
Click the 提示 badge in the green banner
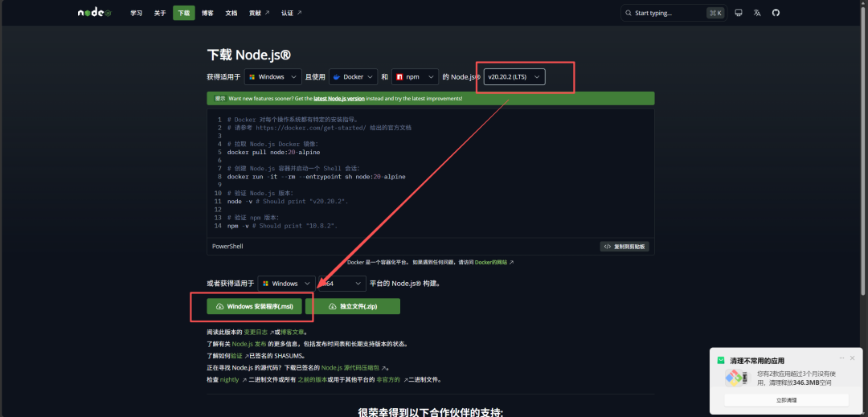click(220, 99)
